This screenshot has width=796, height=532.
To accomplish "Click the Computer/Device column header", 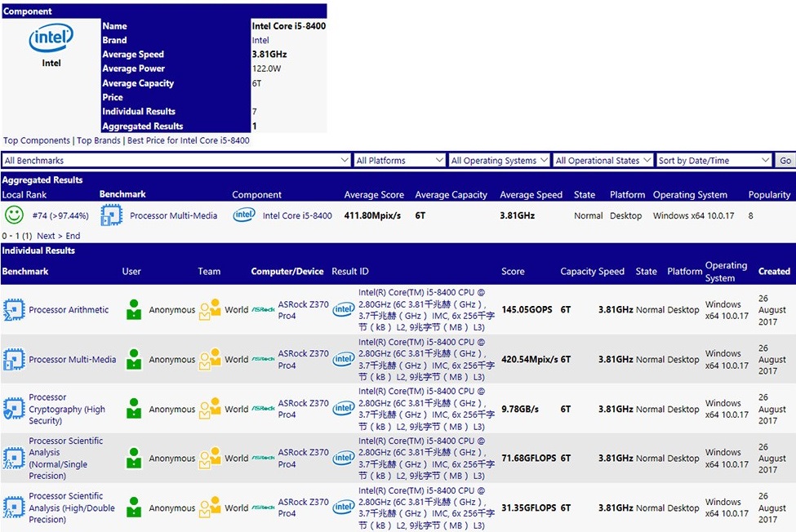I will click(287, 272).
